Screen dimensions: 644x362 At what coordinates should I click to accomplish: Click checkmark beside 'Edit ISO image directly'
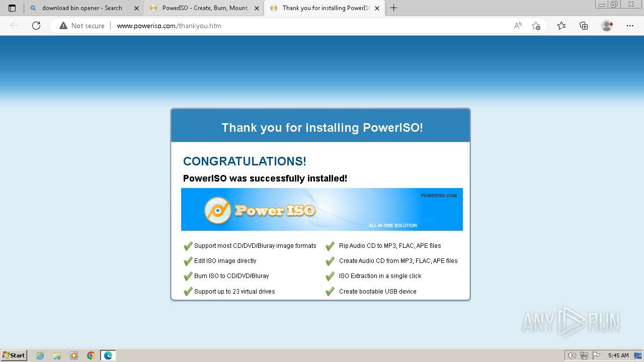coord(188,261)
